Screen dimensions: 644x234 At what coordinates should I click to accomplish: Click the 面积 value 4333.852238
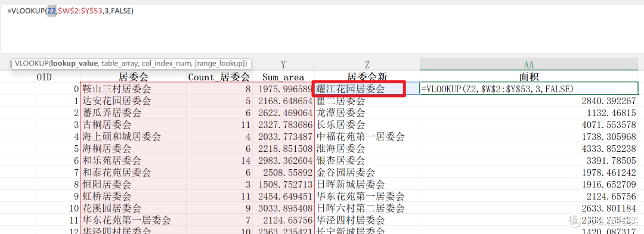529,149
